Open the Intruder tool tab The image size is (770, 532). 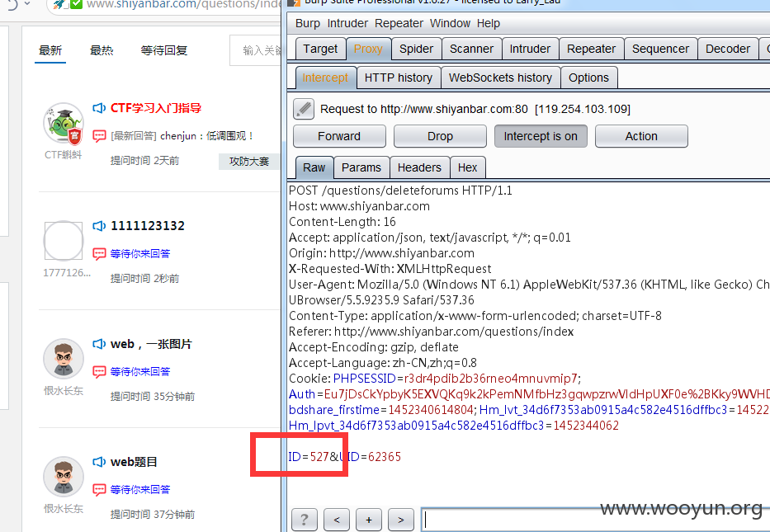tap(530, 49)
